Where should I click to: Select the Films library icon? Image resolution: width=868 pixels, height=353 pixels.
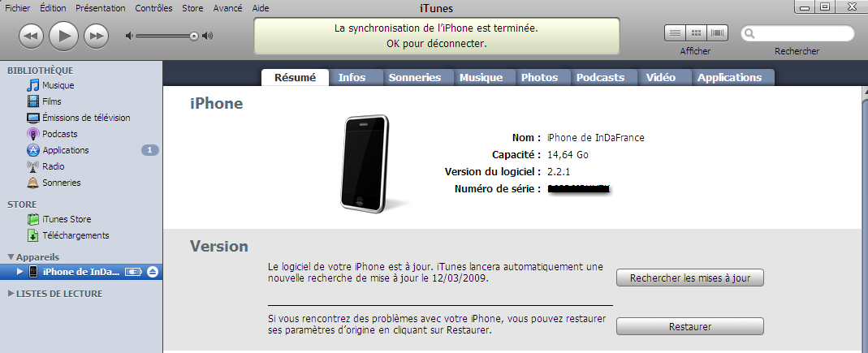click(x=33, y=101)
